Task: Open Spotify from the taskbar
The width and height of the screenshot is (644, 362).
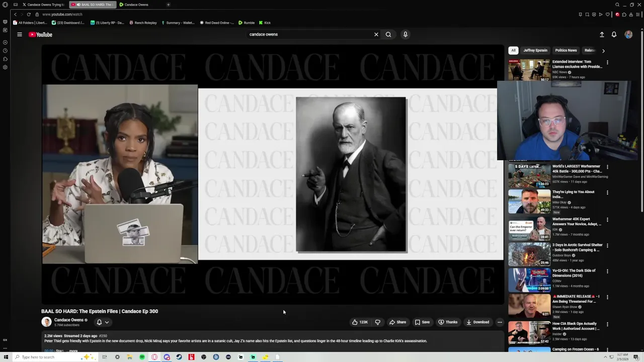Action: click(142, 357)
